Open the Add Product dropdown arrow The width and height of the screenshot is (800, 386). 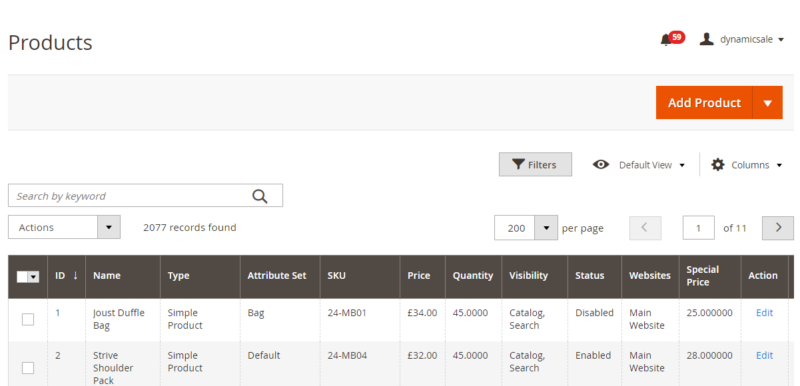768,103
